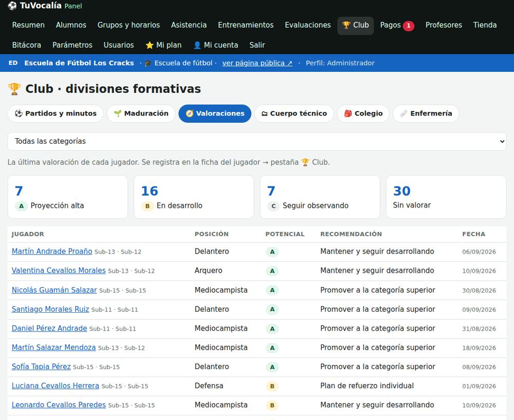Click the RECOMENDACIÓN column header
This screenshot has width=514, height=420.
[x=351, y=234]
